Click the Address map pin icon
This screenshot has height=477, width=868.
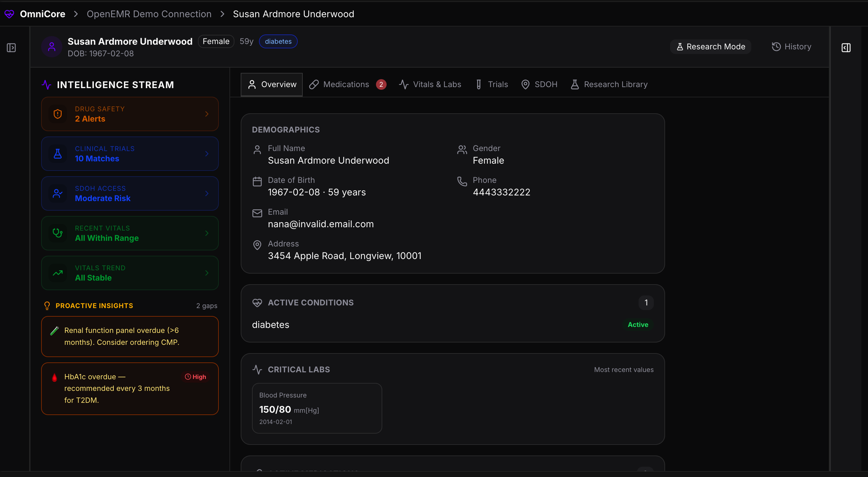257,245
